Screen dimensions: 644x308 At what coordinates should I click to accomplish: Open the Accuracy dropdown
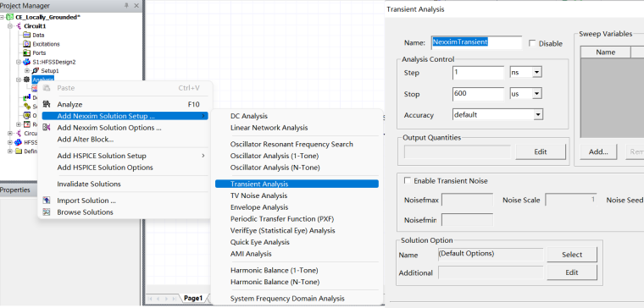tap(538, 115)
